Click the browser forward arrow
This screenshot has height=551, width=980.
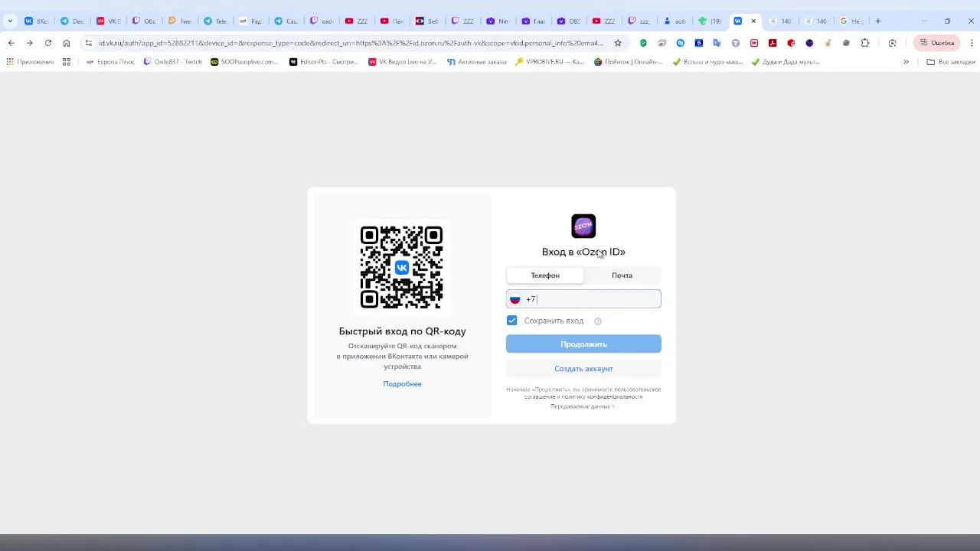coord(29,43)
